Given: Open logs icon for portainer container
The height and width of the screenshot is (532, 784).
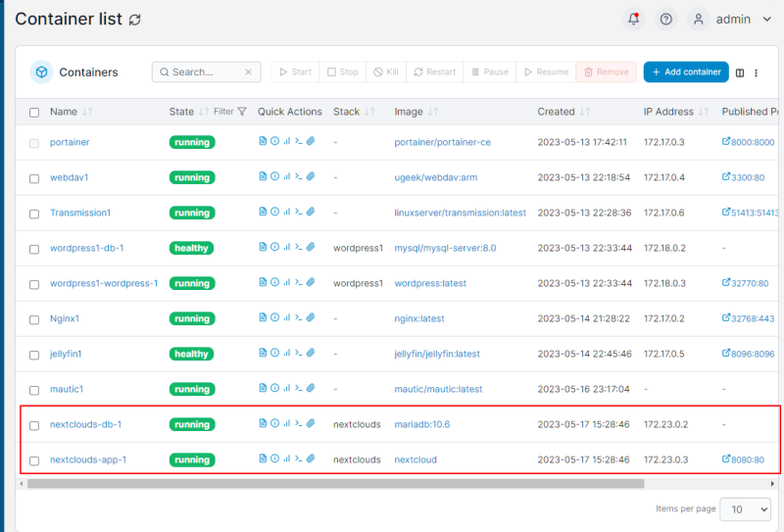Looking at the screenshot, I should (x=263, y=141).
